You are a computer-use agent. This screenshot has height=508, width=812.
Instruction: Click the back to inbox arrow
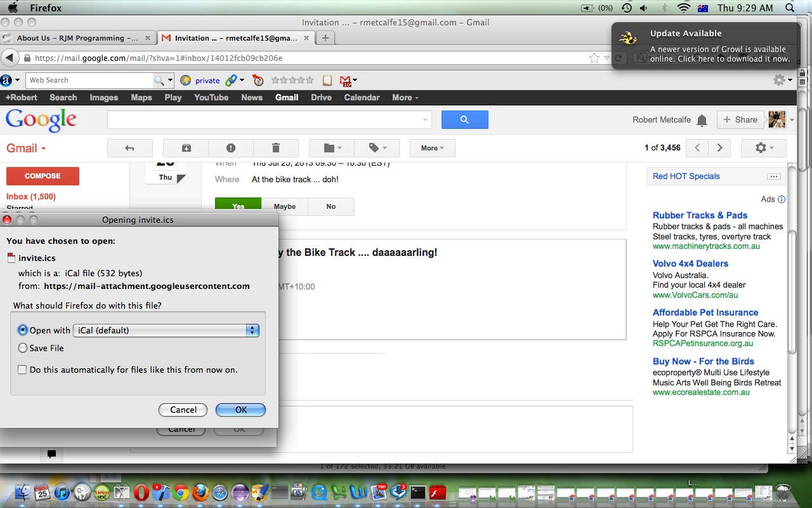130,148
